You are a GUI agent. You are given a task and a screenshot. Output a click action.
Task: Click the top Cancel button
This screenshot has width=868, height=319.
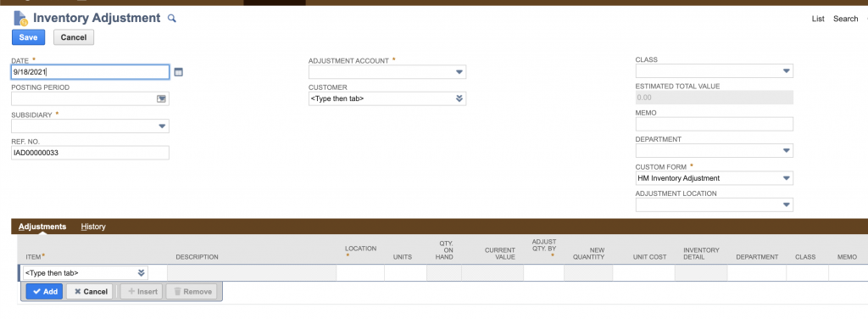pos(74,37)
